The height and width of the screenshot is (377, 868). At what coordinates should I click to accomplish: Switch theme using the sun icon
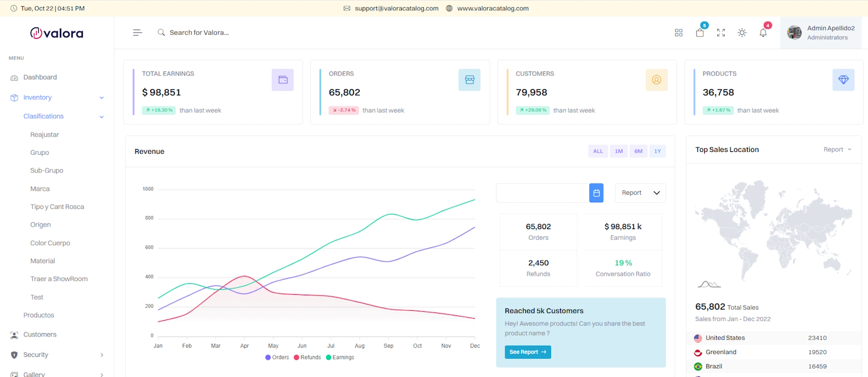point(742,33)
